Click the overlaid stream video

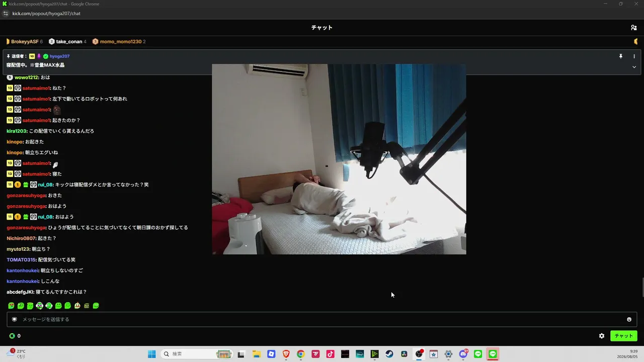pyautogui.click(x=339, y=159)
